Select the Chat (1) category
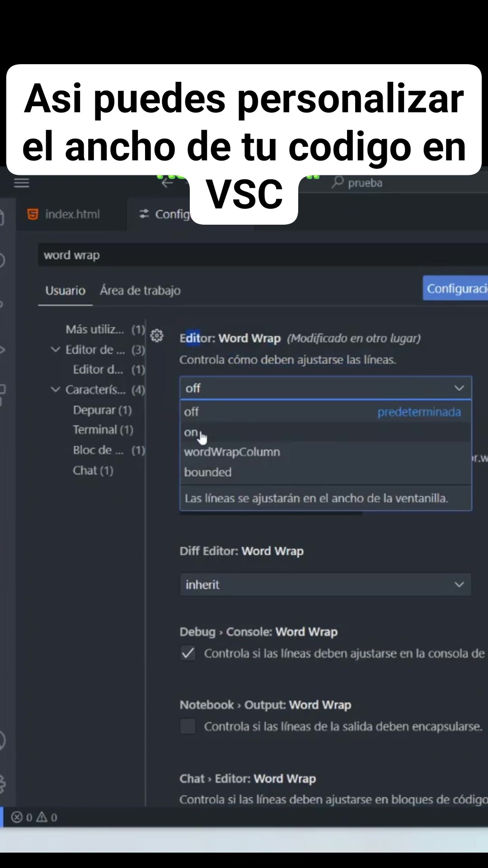Screen dimensions: 488x868 93,470
